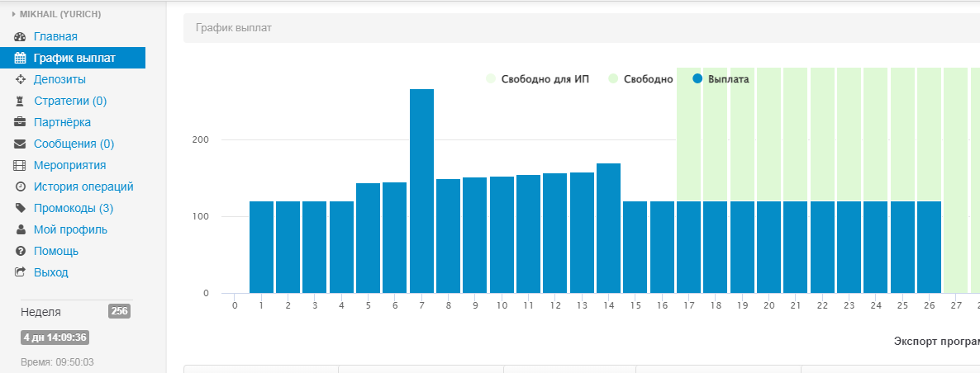Click the tag icon beside Промокоды

tap(21, 208)
